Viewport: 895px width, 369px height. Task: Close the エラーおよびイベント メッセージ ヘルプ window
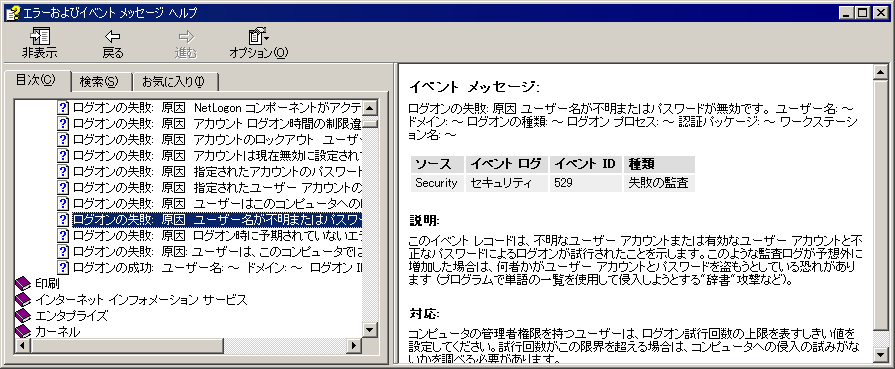coord(880,13)
